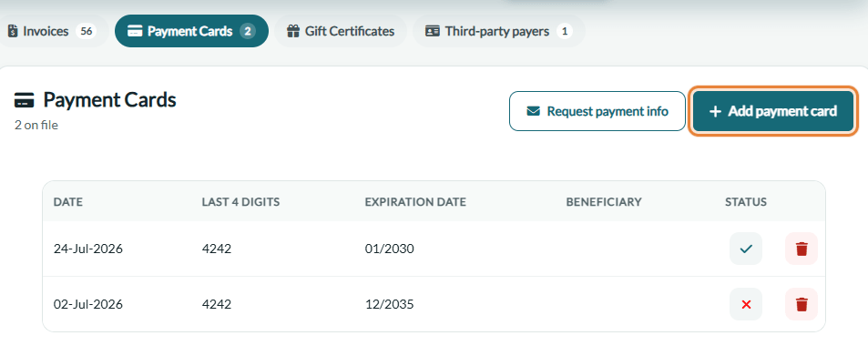Click the card icon beside Payment Cards heading
Viewport: 868px width, 356px height.
(24, 101)
